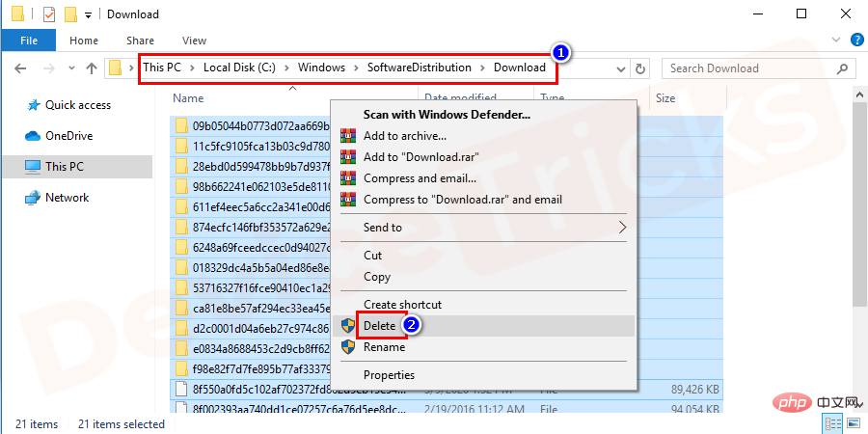
Task: Refresh the Download folder view
Action: pyautogui.click(x=640, y=68)
